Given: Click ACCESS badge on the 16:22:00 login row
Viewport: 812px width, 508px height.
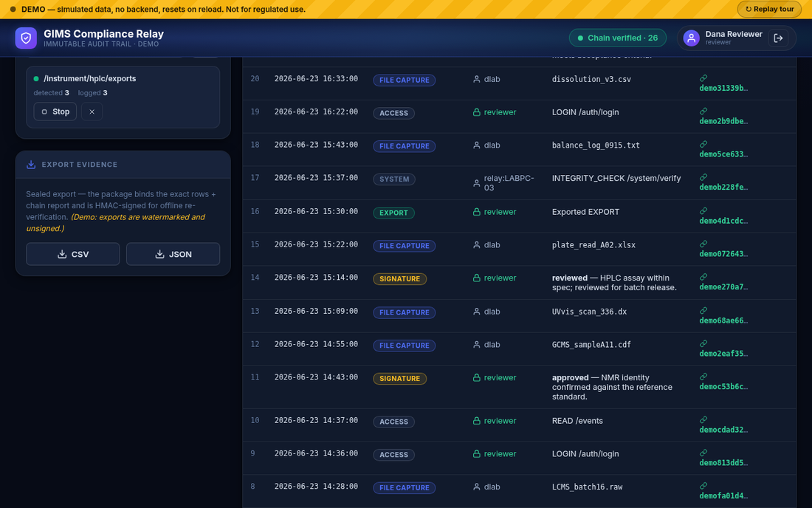Looking at the screenshot, I should pos(393,114).
